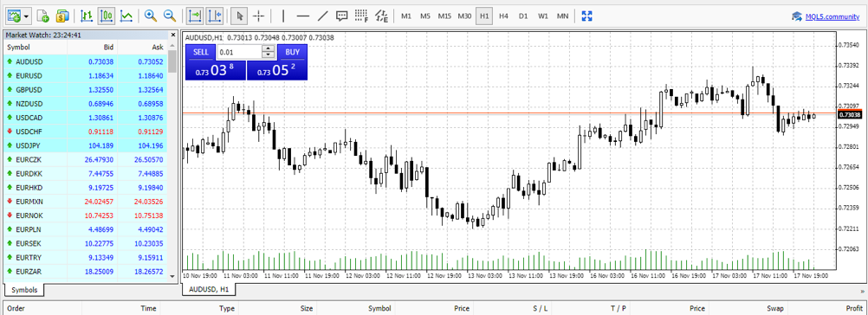Set timeframe to M30
868x315 pixels.
pyautogui.click(x=464, y=16)
